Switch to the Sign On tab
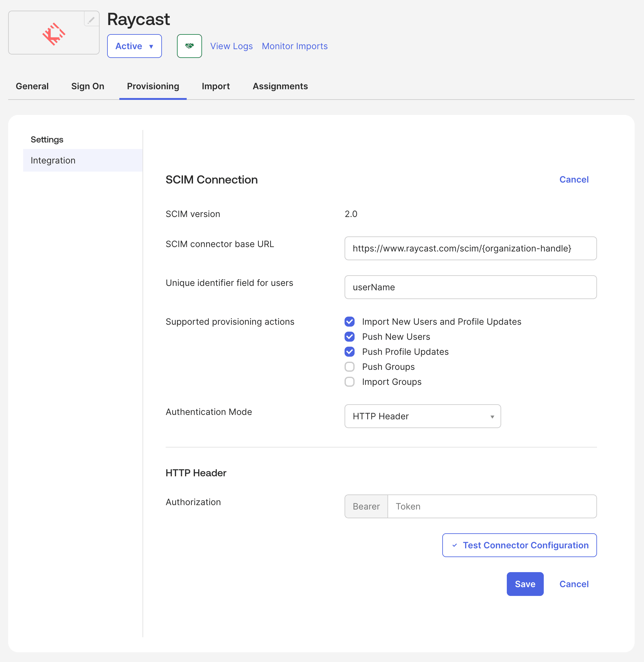644x662 pixels. (x=87, y=86)
